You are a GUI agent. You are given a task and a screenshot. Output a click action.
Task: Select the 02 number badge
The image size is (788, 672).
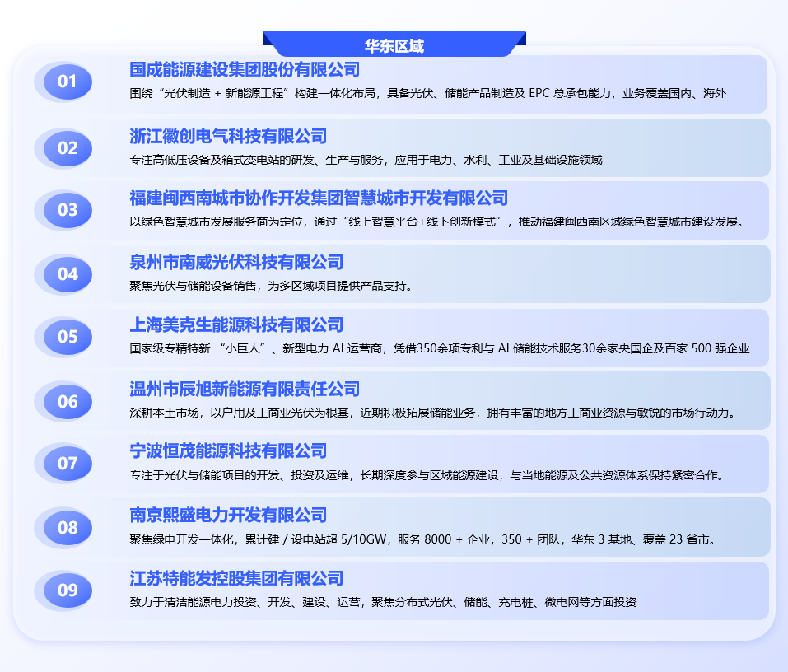[68, 148]
